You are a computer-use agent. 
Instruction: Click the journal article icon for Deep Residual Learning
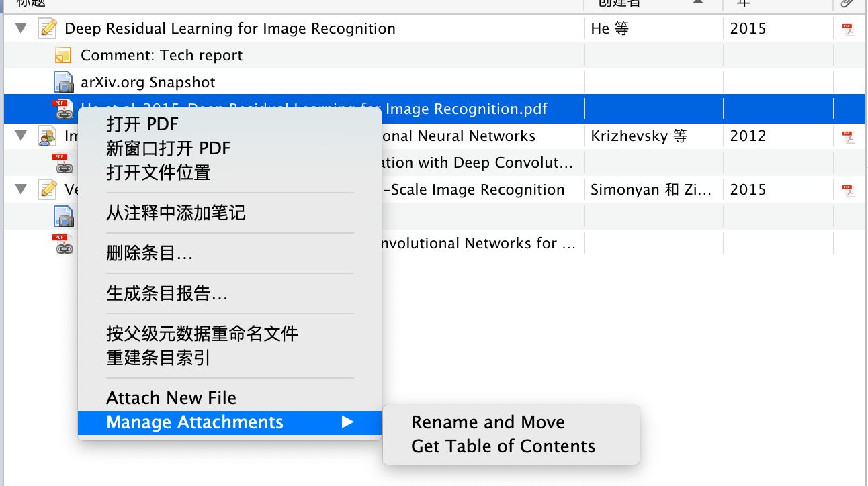(x=48, y=28)
